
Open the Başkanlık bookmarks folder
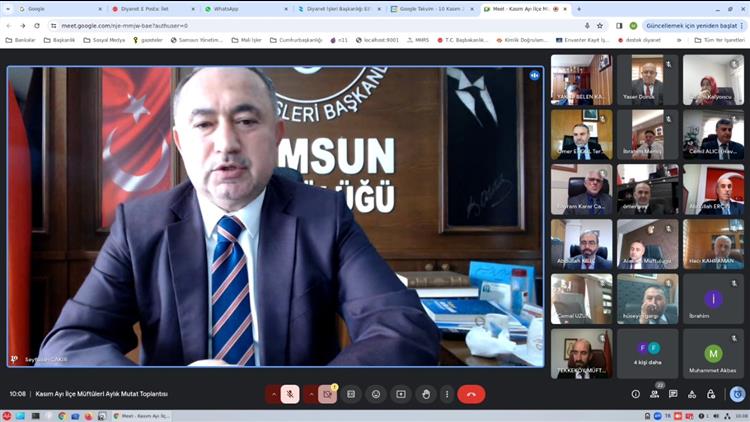59,40
